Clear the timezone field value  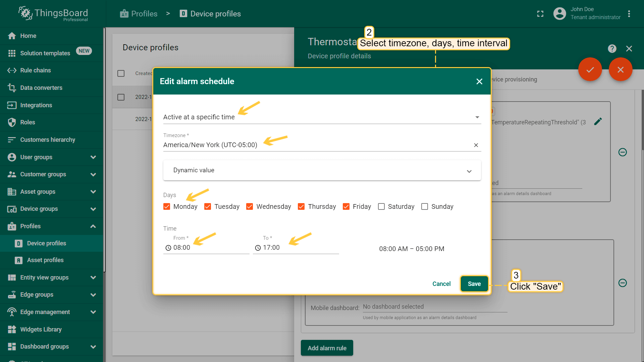coord(476,145)
